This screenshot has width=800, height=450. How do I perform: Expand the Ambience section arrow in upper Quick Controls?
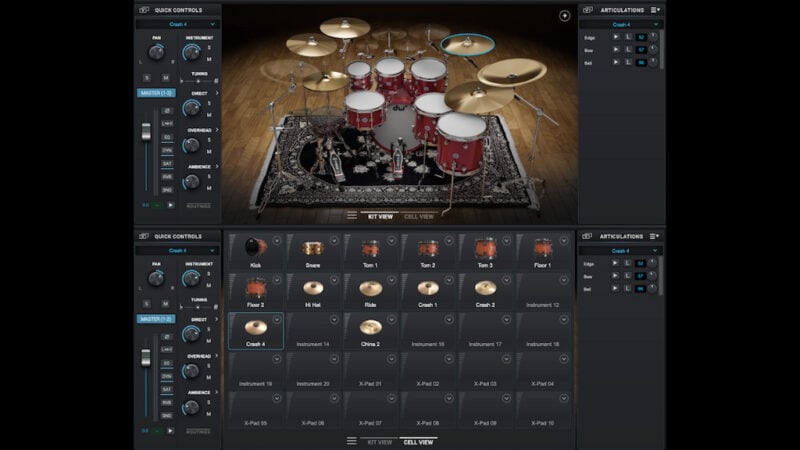tap(217, 166)
